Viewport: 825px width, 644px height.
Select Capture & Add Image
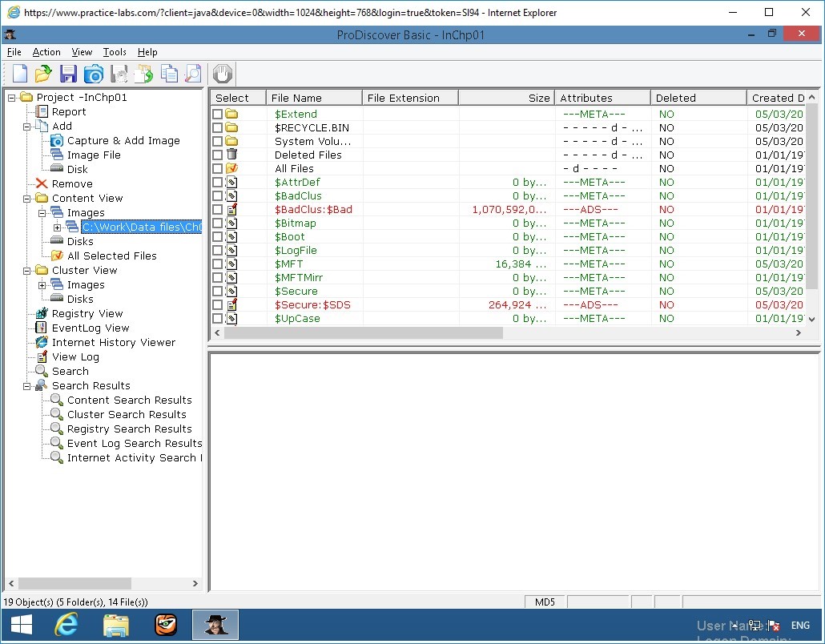point(123,140)
